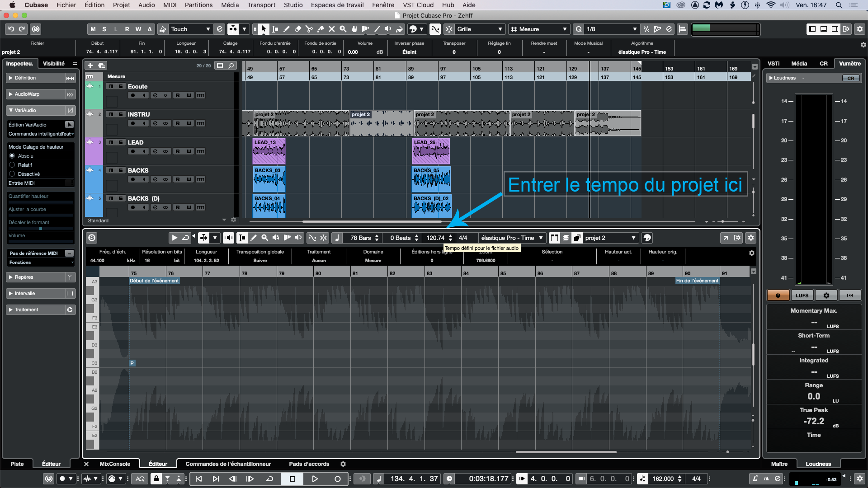Click the LUFS button

coord(802,296)
